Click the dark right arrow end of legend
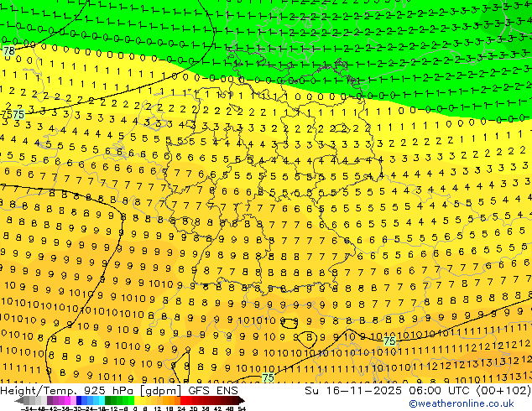The width and height of the screenshot is (532, 411). point(242,400)
